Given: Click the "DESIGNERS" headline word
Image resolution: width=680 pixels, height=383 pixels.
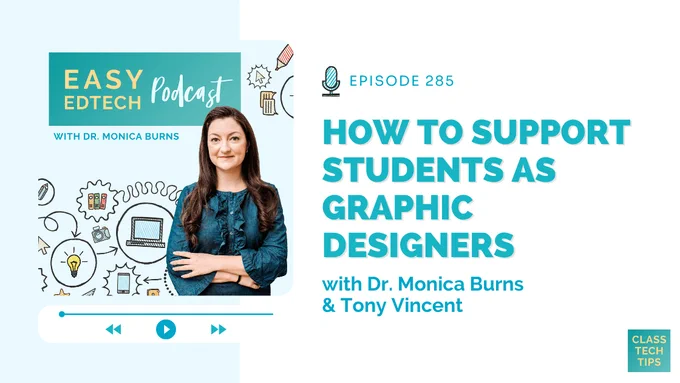Looking at the screenshot, I should [x=418, y=245].
